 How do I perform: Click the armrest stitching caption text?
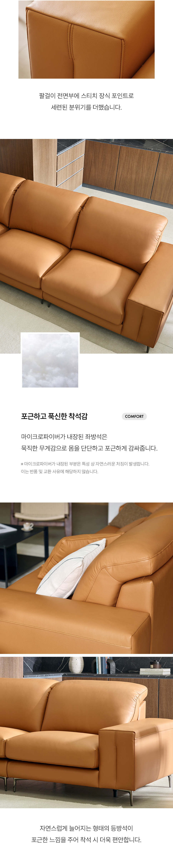[86, 101]
